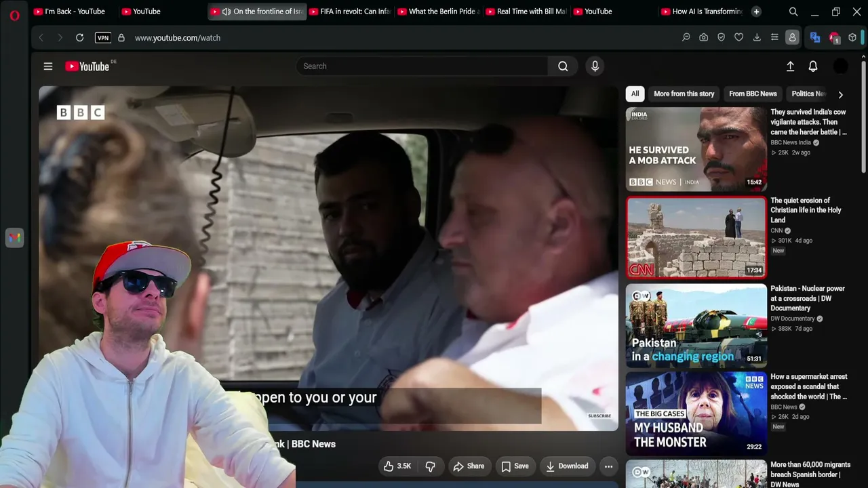Open the YouTube account avatar menu
868x488 pixels.
(x=840, y=66)
